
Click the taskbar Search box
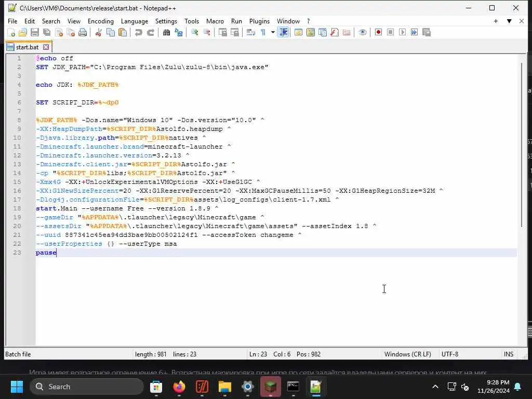tap(87, 387)
